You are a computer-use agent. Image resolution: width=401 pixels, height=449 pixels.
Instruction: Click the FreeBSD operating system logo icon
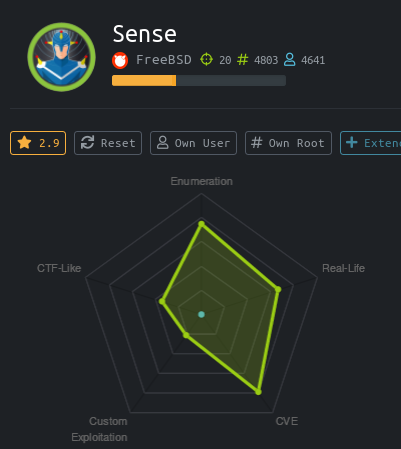click(x=120, y=61)
